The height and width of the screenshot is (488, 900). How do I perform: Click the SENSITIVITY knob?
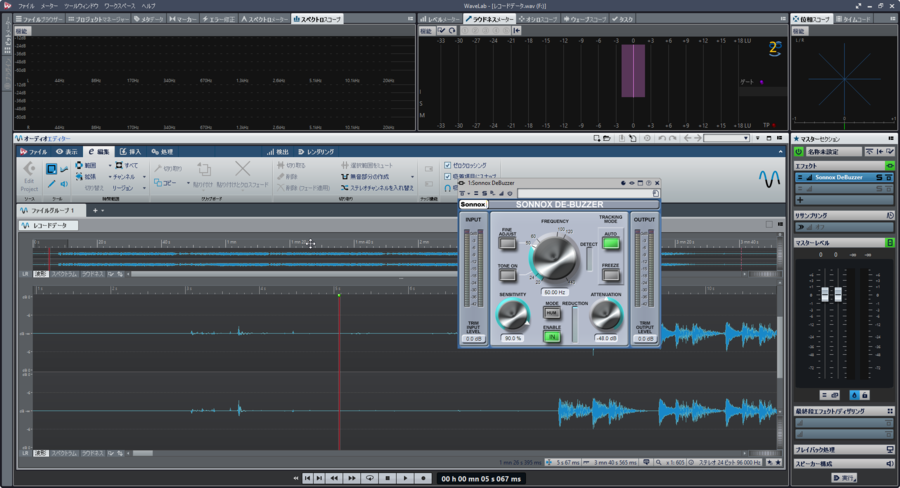(513, 314)
